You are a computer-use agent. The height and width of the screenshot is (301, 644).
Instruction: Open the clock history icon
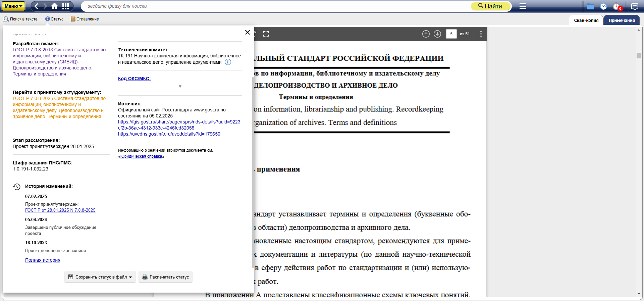(603, 6)
